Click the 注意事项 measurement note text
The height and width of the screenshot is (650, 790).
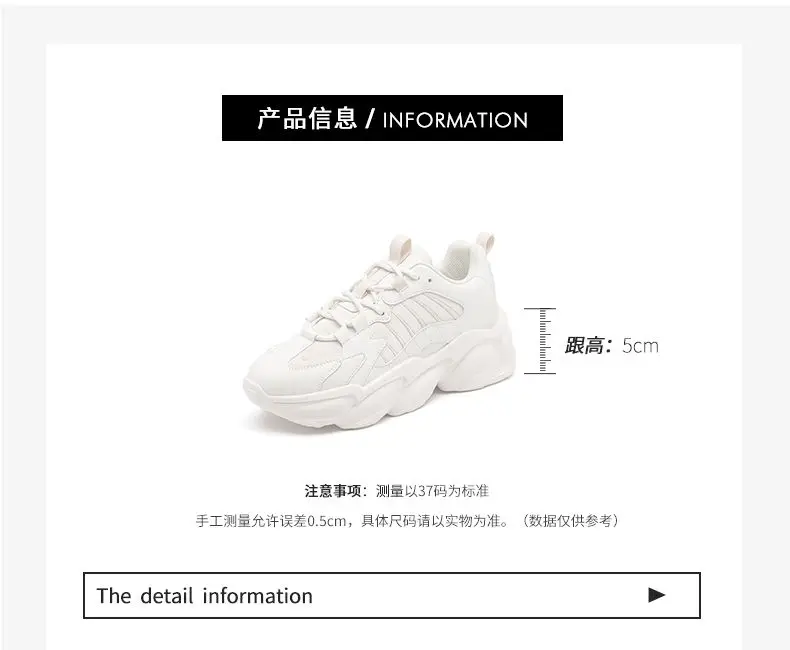tap(397, 491)
